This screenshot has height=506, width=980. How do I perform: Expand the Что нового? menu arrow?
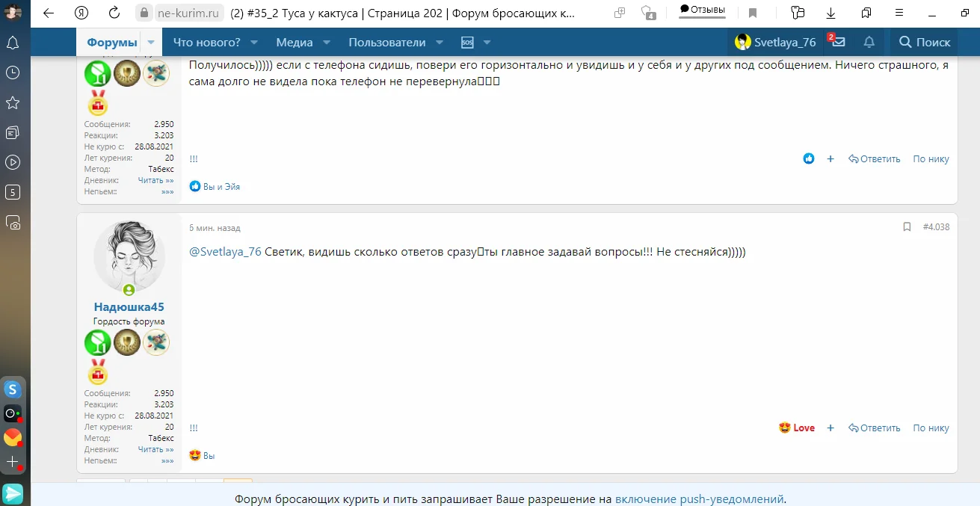pyautogui.click(x=254, y=43)
